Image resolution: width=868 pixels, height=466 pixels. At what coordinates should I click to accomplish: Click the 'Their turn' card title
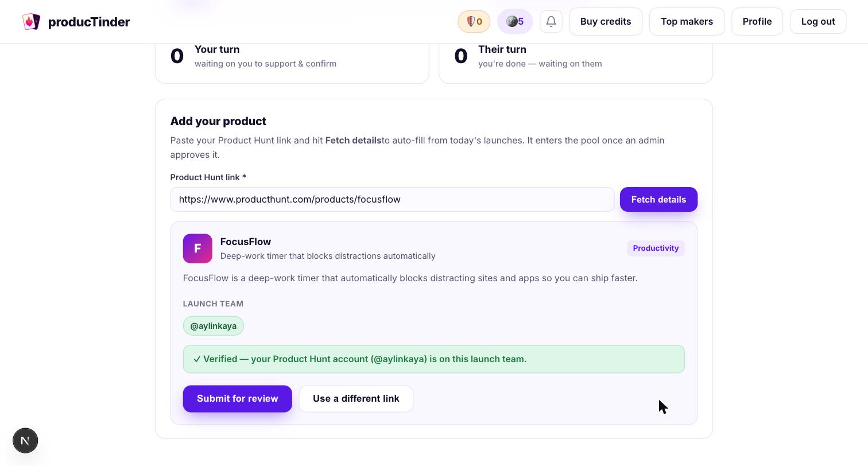tap(502, 49)
